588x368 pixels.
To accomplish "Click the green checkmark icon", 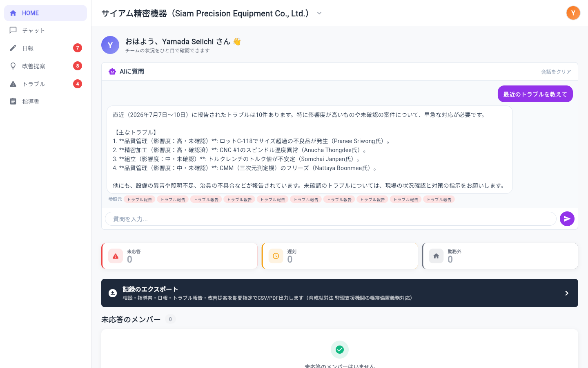I will (340, 350).
